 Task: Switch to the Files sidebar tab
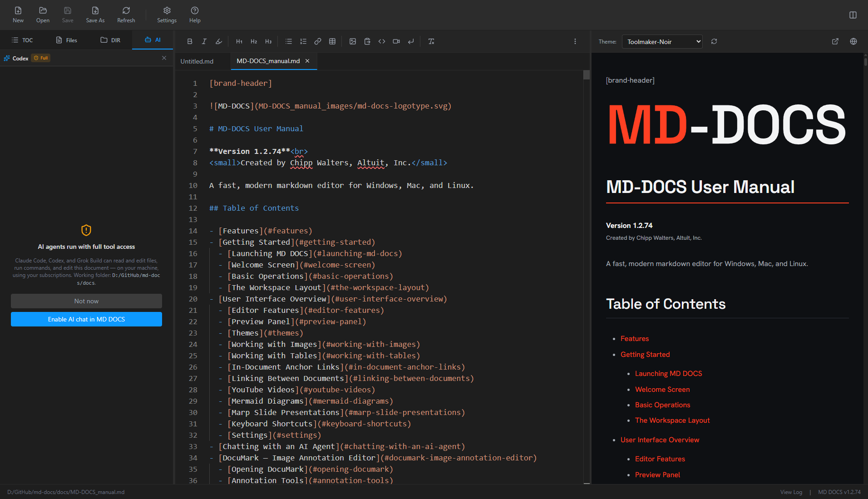[66, 40]
